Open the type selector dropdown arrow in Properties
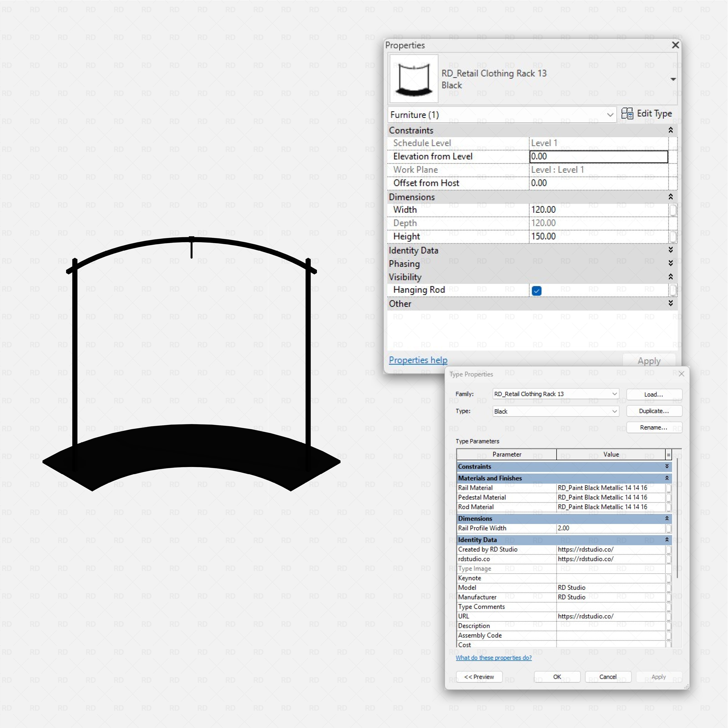Screen dimensions: 728x728 673,79
